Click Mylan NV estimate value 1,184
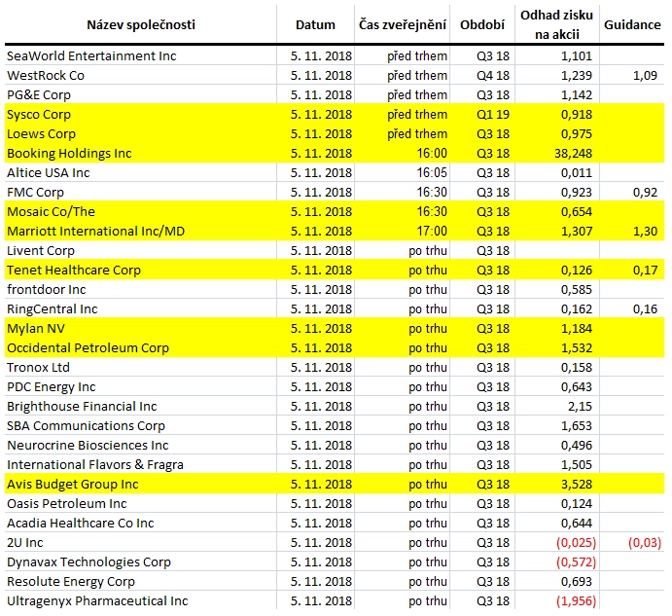Image resolution: width=672 pixels, height=616 pixels. pyautogui.click(x=577, y=329)
